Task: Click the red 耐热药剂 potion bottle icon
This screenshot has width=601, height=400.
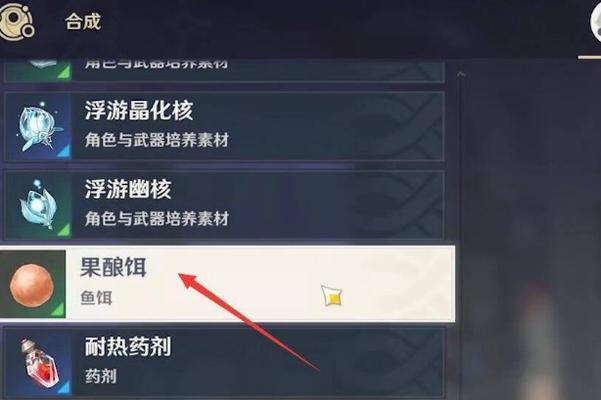Action: [39, 364]
